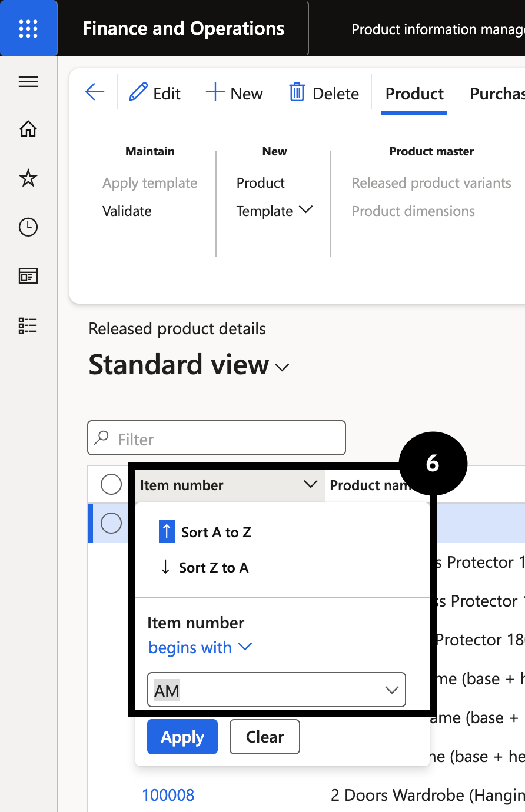Open the AM value field dropdown arrow
Screen dimensions: 525x812
click(392, 690)
